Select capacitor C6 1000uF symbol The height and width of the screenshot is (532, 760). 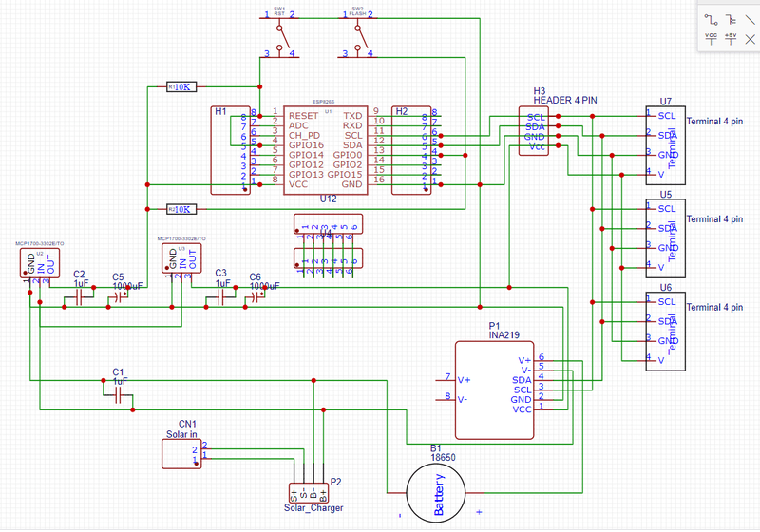pyautogui.click(x=256, y=298)
